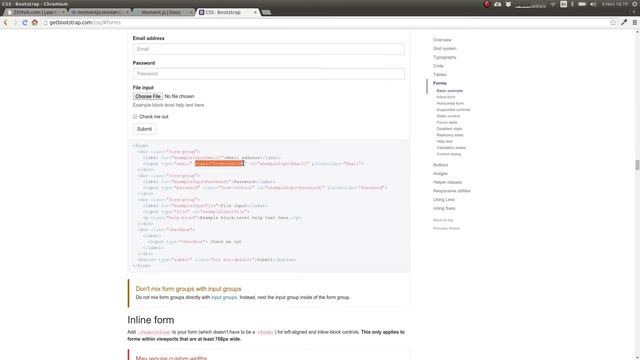Click the vertical scrollbar thumb
Image resolution: width=640 pixels, height=360 pixels.
637,165
